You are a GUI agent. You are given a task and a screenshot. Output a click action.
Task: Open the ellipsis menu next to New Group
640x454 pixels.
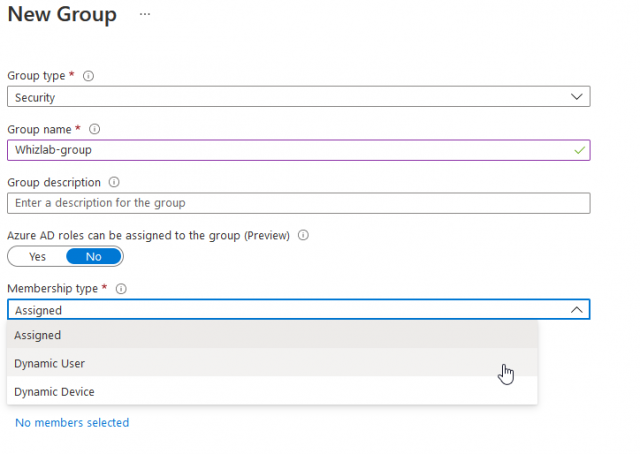point(145,15)
